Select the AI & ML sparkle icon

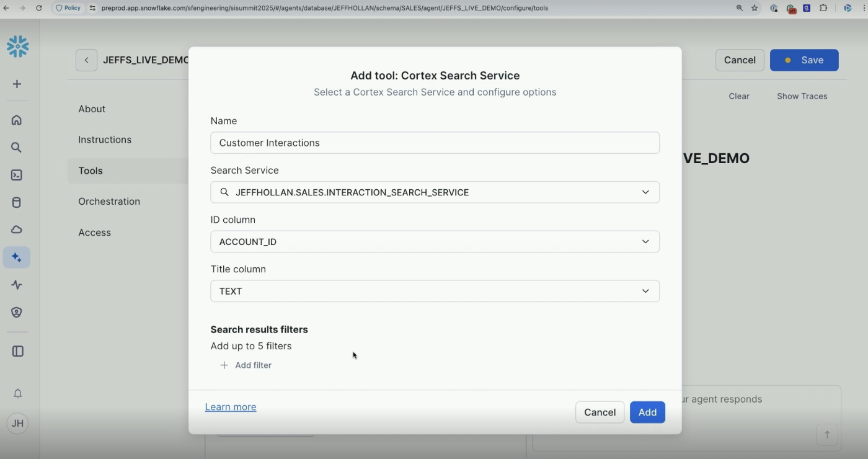[17, 257]
